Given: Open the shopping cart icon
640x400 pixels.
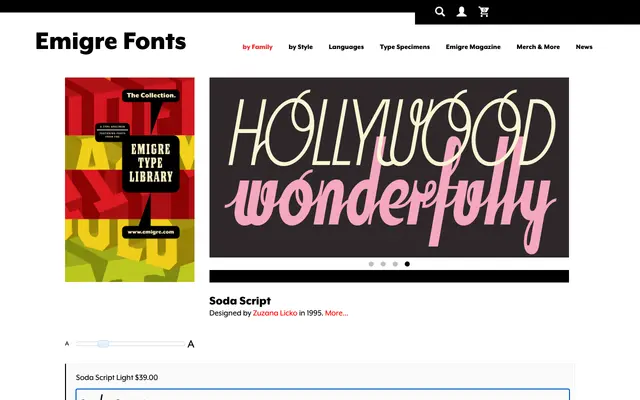Looking at the screenshot, I should coord(484,11).
